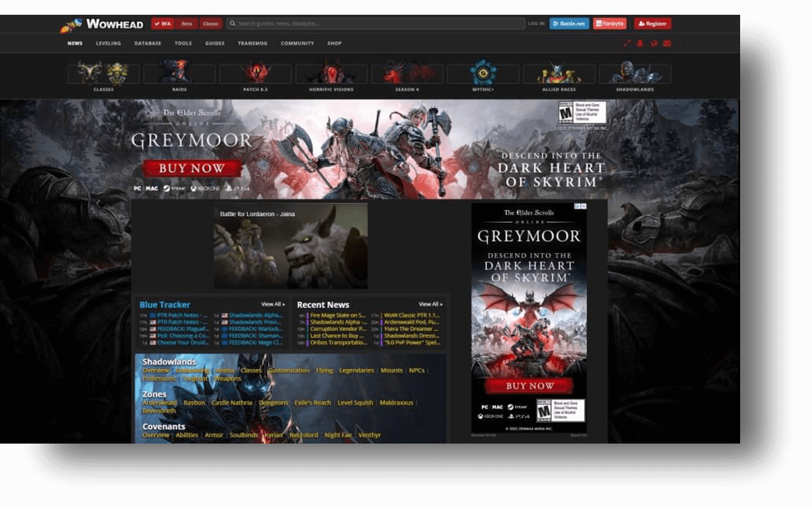
Task: Toggle the BFA site version button
Action: click(x=163, y=23)
